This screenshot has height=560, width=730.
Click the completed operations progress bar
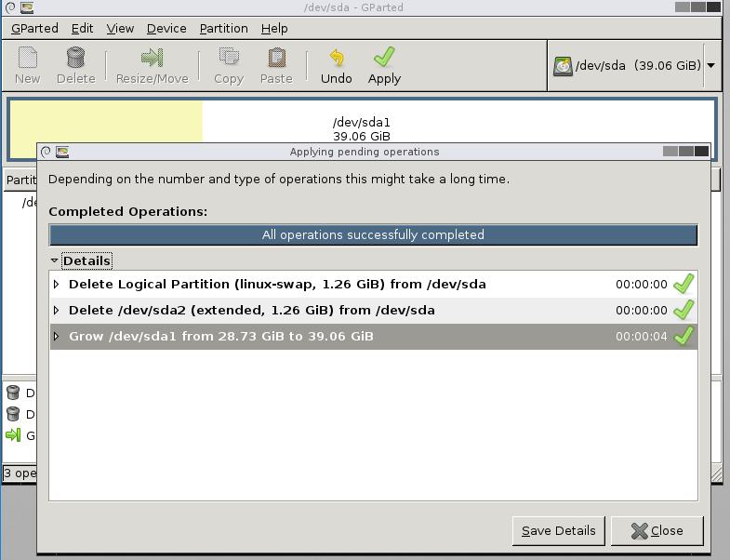click(x=374, y=234)
